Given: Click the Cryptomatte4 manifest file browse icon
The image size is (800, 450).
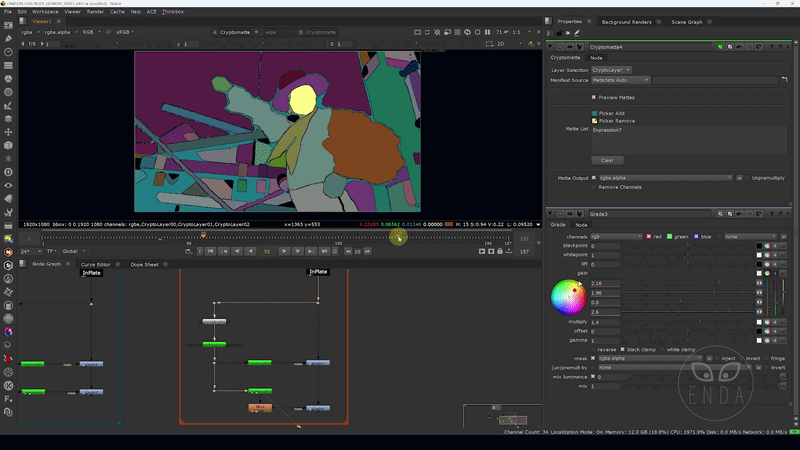Looking at the screenshot, I should pos(784,80).
